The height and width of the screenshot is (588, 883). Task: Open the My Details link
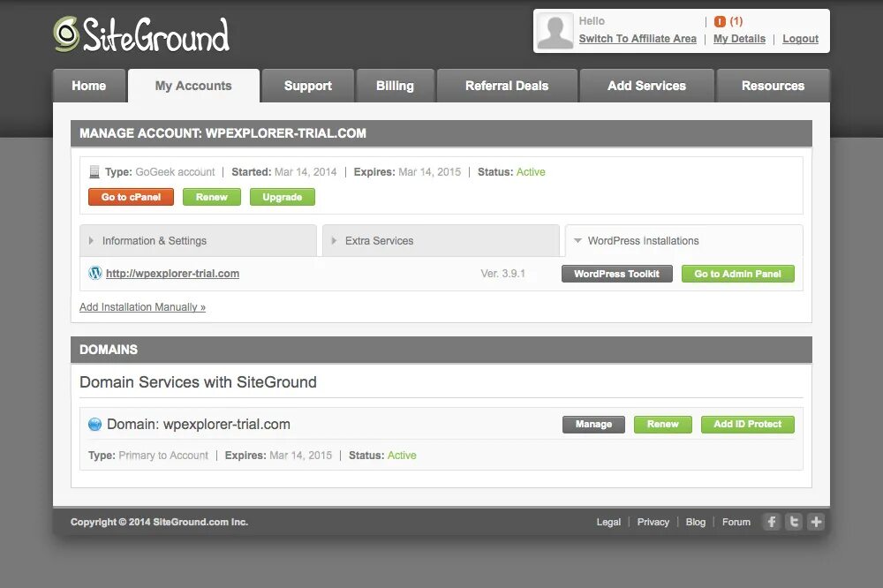click(739, 38)
